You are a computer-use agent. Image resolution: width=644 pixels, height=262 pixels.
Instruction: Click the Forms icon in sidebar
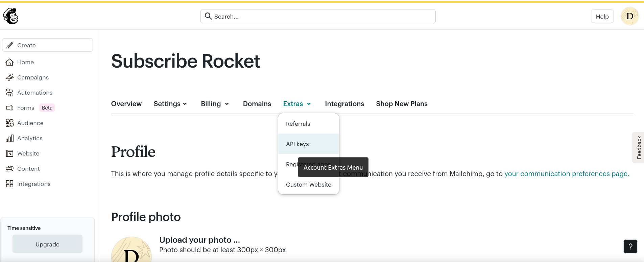pyautogui.click(x=10, y=108)
